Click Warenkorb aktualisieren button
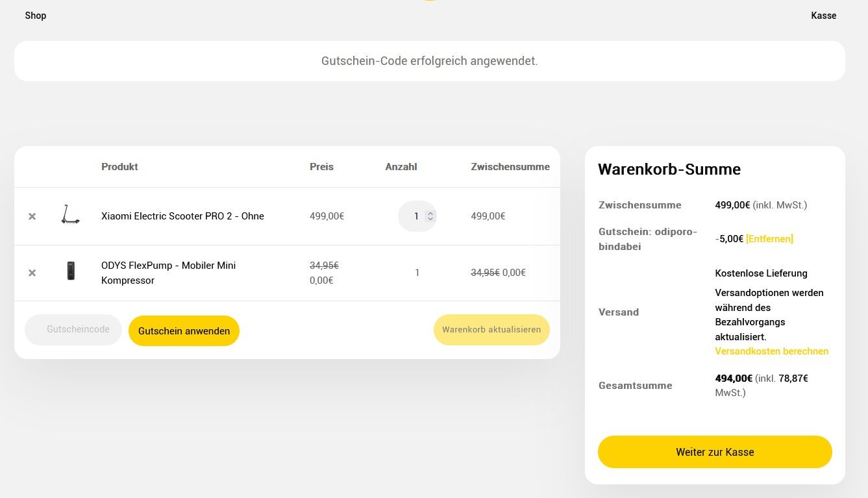The height and width of the screenshot is (498, 868). [491, 330]
